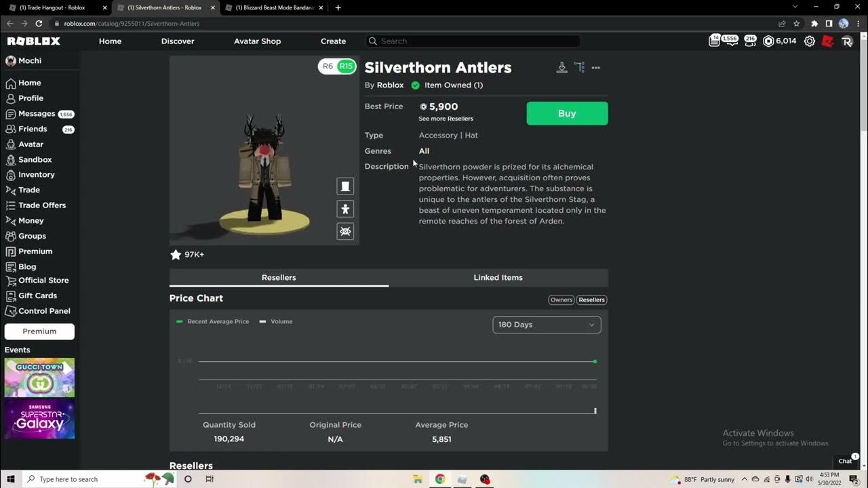Image resolution: width=868 pixels, height=488 pixels.
Task: Open Mochi user profile in sidebar
Action: [x=24, y=61]
